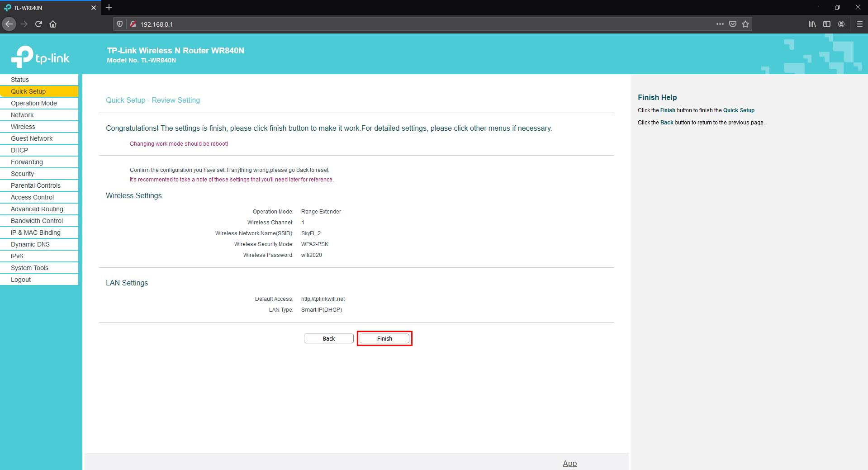
Task: Open the Firefox library icon
Action: [x=811, y=24]
